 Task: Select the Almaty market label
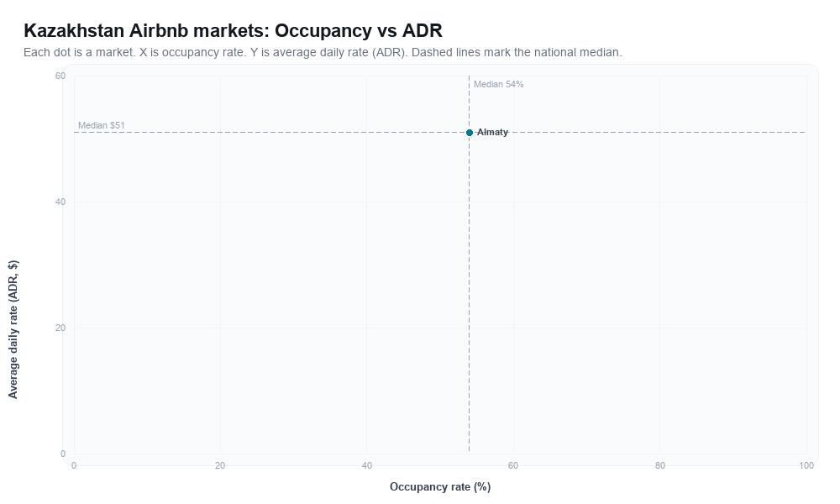tap(492, 132)
